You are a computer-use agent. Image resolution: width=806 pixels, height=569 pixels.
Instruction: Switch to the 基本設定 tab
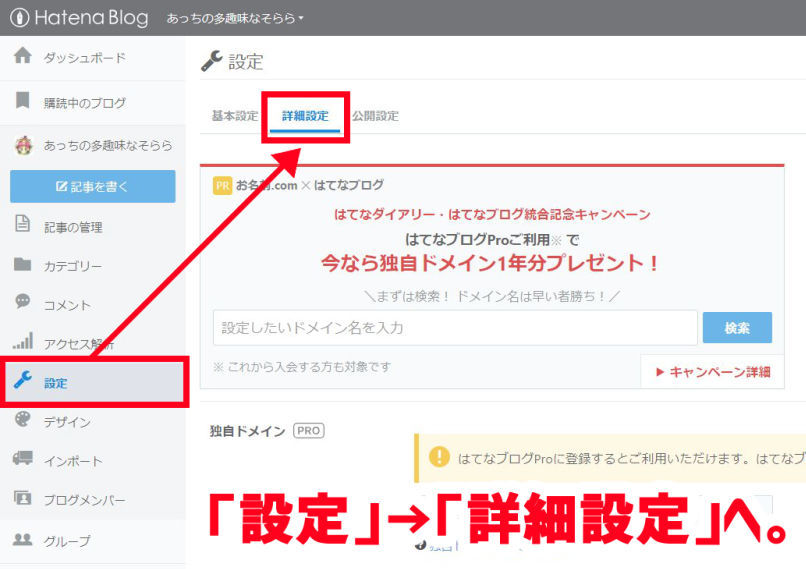point(235,116)
